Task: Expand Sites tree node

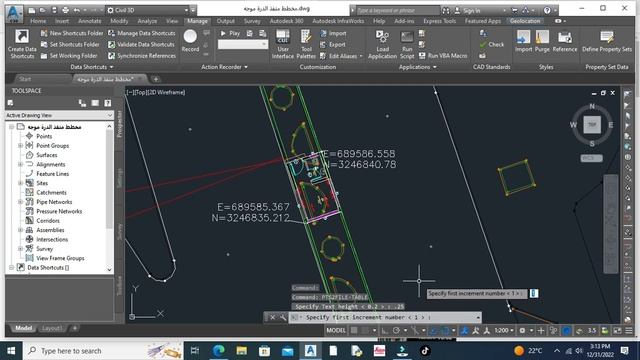Action: [x=20, y=183]
